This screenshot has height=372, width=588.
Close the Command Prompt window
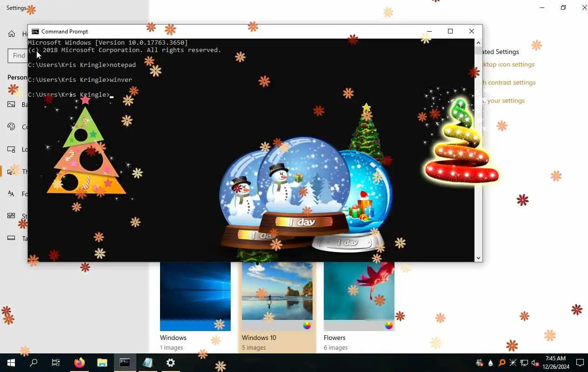472,31
